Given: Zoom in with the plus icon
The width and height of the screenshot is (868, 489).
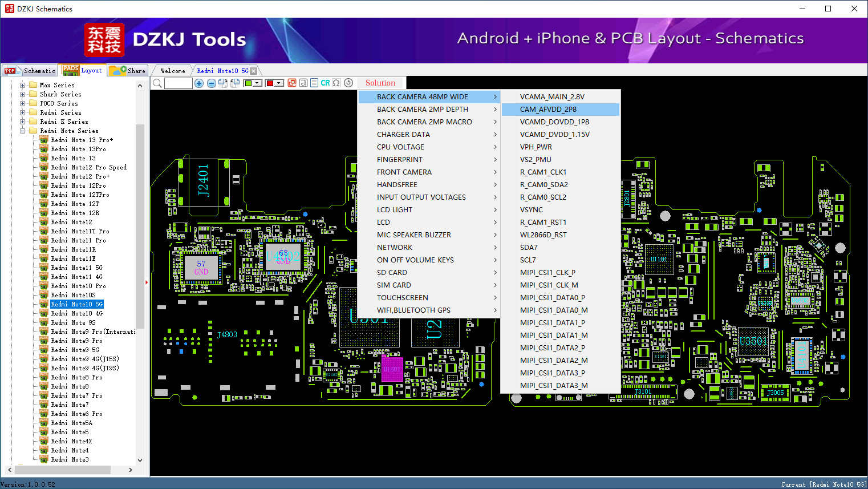Looking at the screenshot, I should [199, 83].
